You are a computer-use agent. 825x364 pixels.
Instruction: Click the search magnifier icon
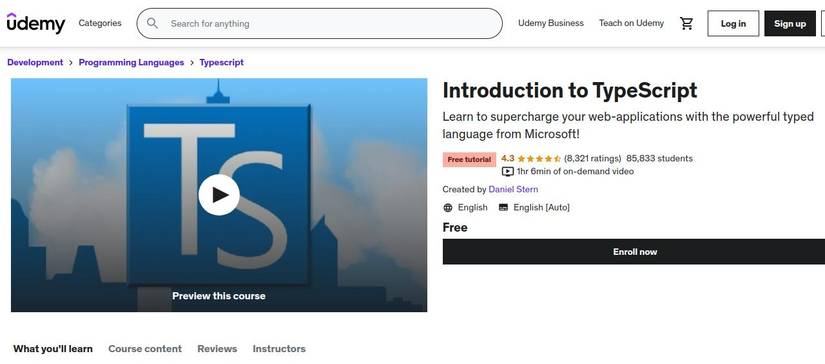click(153, 23)
